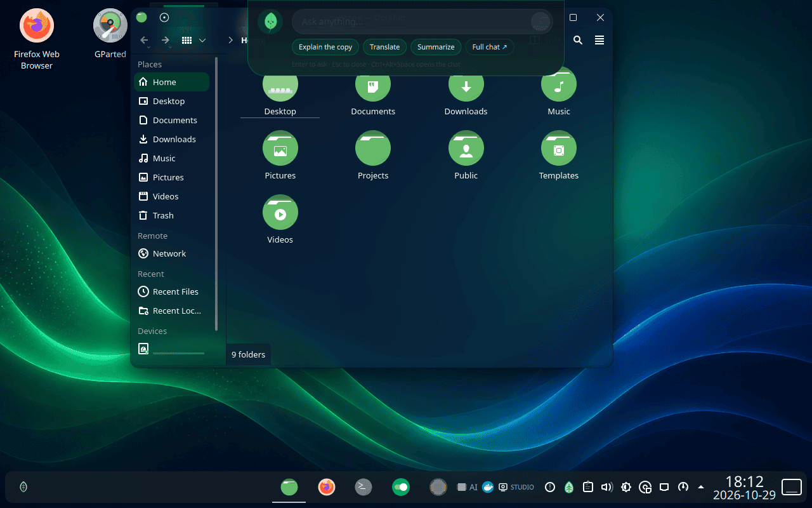This screenshot has height=508, width=812.
Task: Open the Docker whale icon in the taskbar
Action: [488, 487]
